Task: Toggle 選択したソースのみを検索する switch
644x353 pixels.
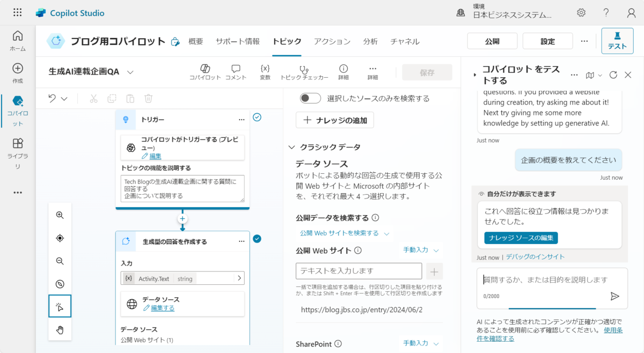Action: (310, 98)
